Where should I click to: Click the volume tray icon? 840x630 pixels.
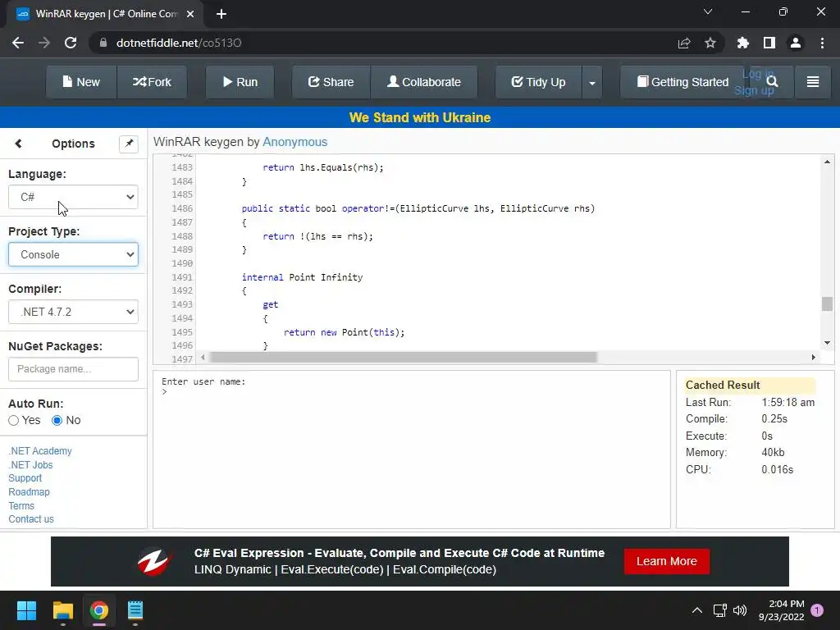[740, 610]
